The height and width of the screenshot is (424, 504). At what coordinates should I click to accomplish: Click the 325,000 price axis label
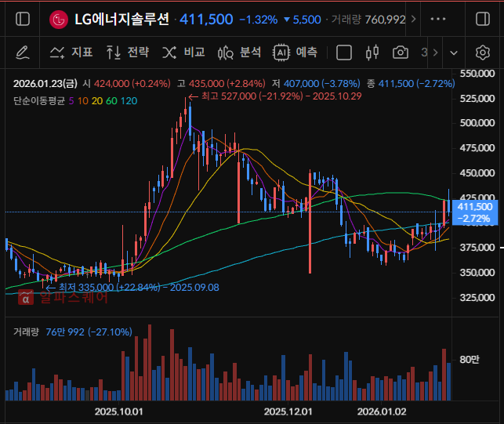(477, 298)
